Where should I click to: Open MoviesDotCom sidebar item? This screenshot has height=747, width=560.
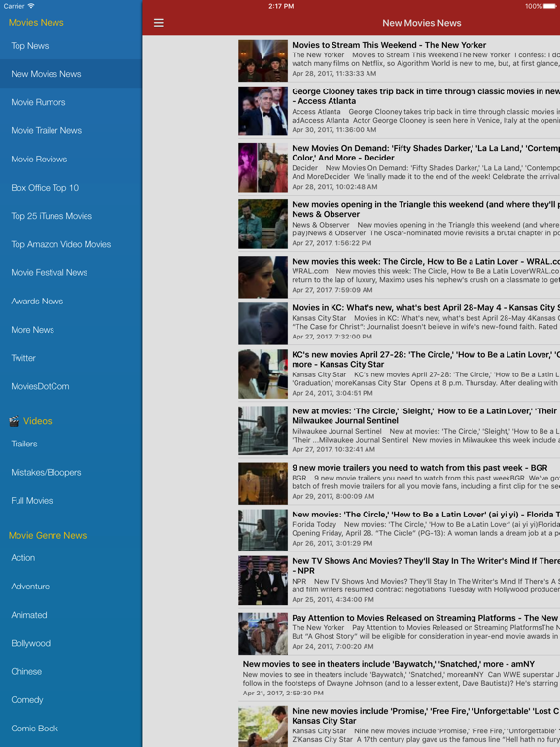71,386
